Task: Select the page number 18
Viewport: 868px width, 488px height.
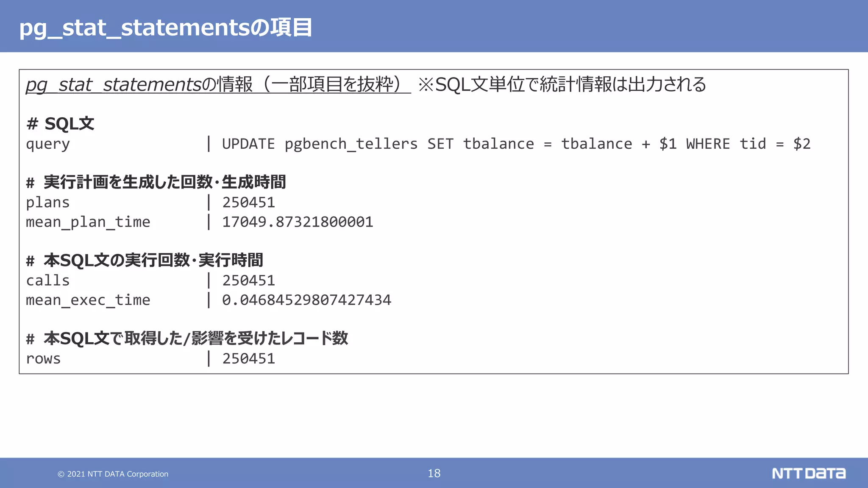Action: pyautogui.click(x=434, y=473)
